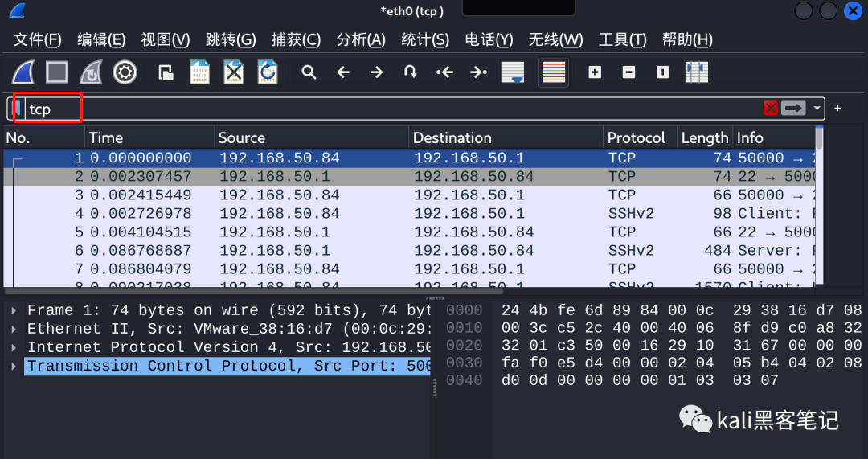Sort packets by No. column
The height and width of the screenshot is (459, 868).
tap(44, 138)
